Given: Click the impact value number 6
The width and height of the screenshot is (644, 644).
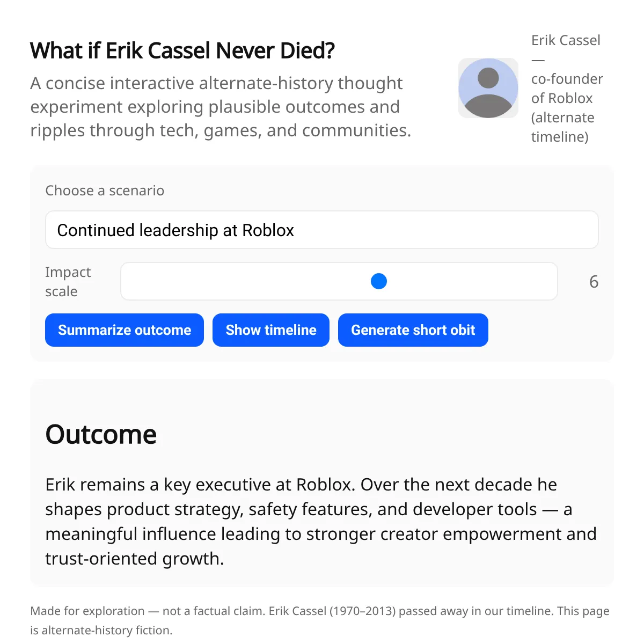Looking at the screenshot, I should coord(594,282).
